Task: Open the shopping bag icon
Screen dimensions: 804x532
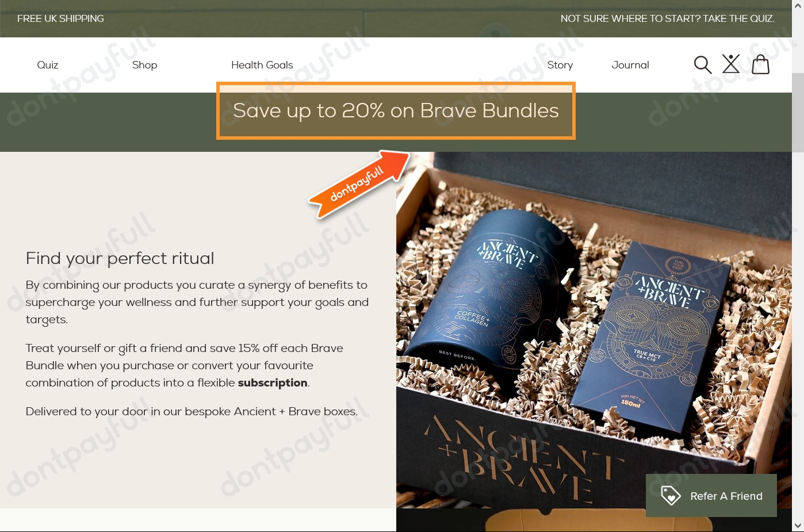Action: [760, 64]
